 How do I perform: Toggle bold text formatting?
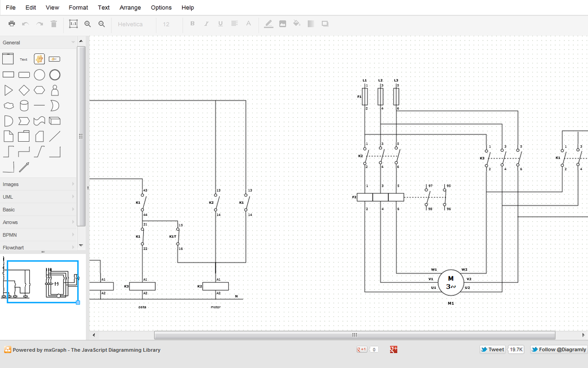tap(192, 23)
